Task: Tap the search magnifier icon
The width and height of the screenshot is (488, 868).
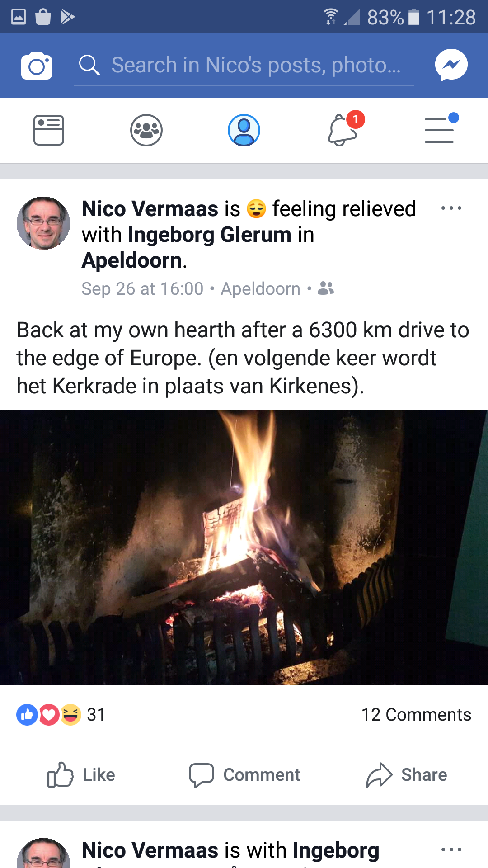Action: coord(89,66)
